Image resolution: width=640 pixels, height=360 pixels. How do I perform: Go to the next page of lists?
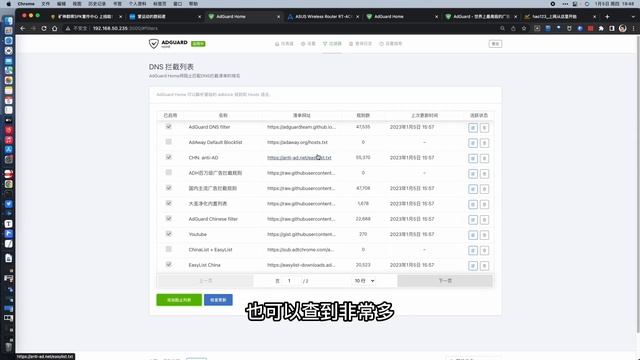[x=445, y=281]
